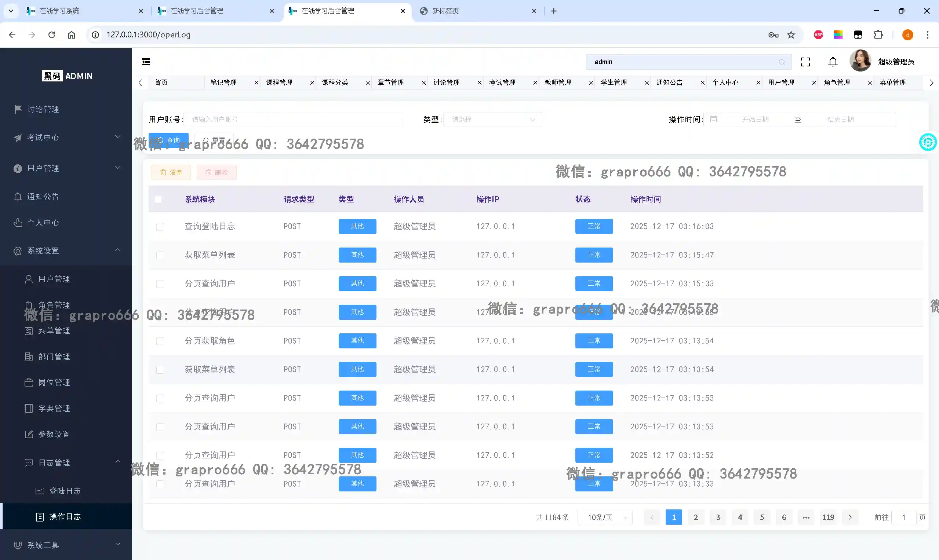Open notifications bell icon

833,62
